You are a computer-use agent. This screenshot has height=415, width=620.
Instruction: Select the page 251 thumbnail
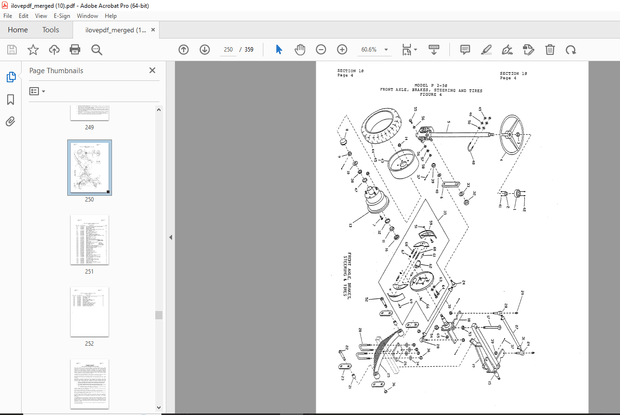(89, 240)
